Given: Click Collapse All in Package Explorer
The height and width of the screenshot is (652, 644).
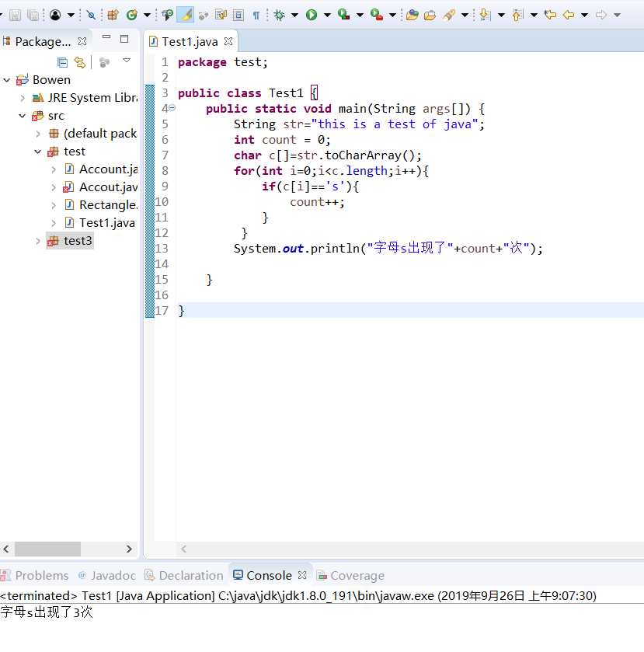Looking at the screenshot, I should click(62, 62).
